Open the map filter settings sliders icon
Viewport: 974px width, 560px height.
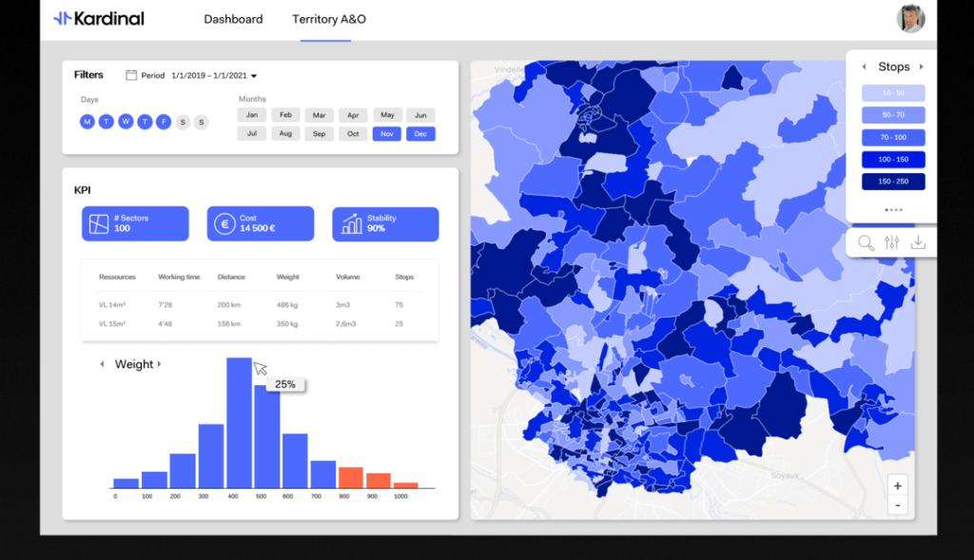891,242
